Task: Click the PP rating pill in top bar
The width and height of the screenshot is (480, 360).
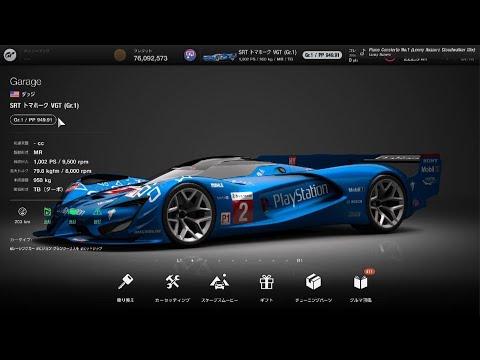Action: click(x=322, y=55)
